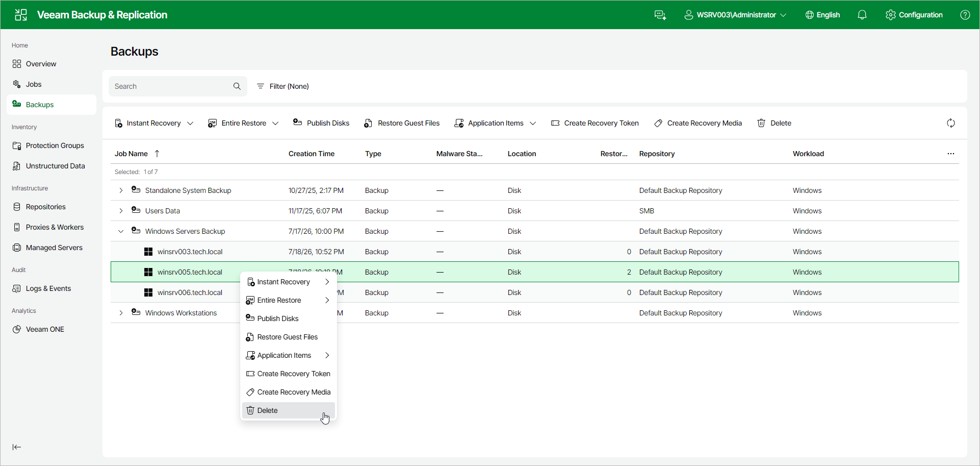The height and width of the screenshot is (466, 980).
Task: Select Create Recovery Media from the context menu
Action: [x=289, y=392]
